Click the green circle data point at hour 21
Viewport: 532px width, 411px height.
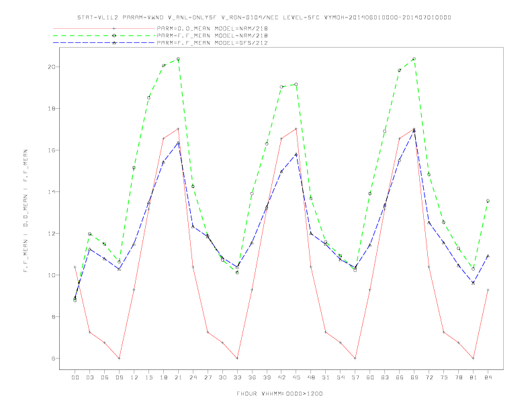tap(178, 59)
